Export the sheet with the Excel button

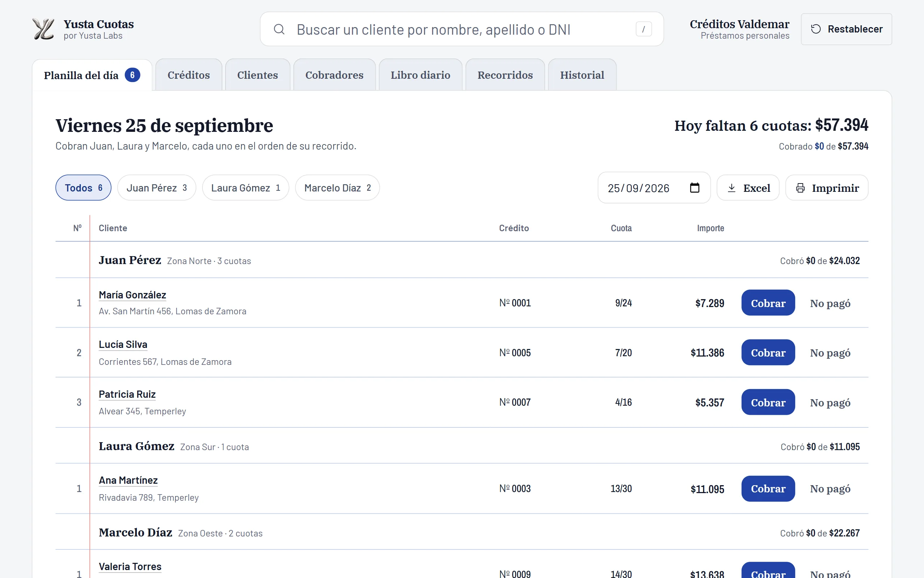coord(748,188)
